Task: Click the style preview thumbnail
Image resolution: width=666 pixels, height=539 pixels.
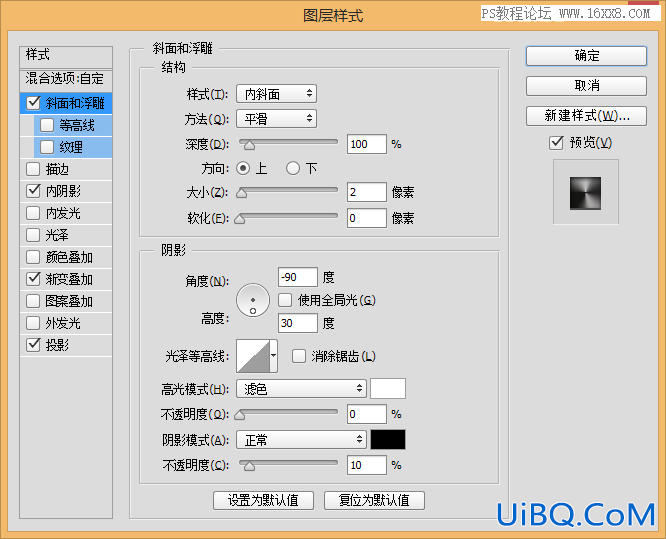Action: pos(585,193)
